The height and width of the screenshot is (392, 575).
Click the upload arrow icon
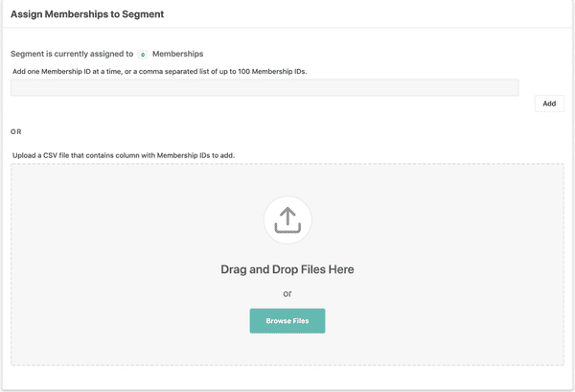pos(287,220)
